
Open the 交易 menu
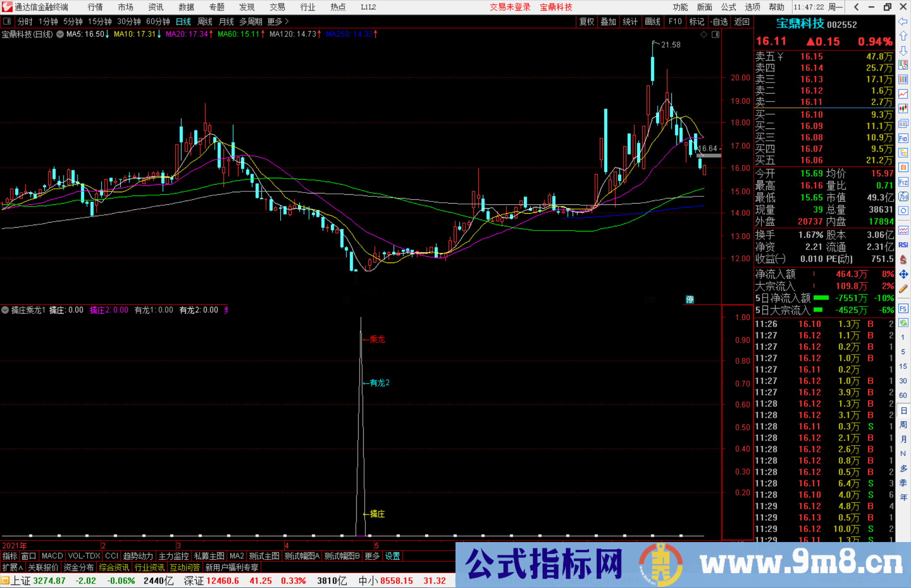[277, 7]
